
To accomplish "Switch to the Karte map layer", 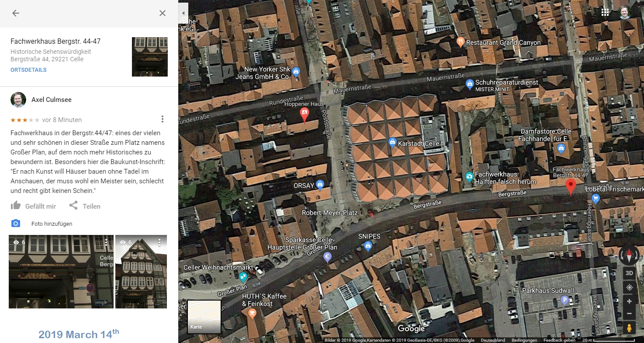I will (x=204, y=317).
